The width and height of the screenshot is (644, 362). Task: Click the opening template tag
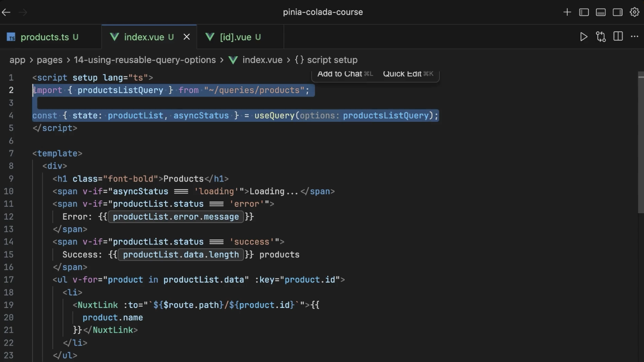point(57,154)
